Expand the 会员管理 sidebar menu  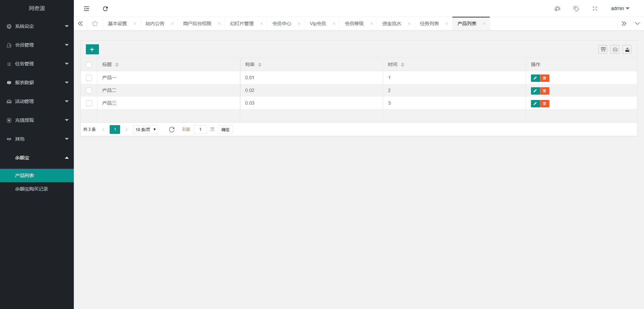(x=37, y=45)
